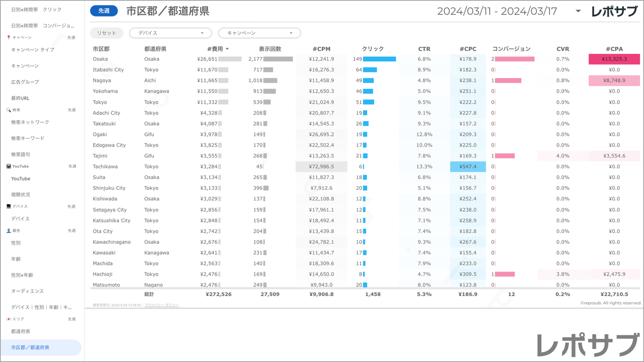Open the デバイス filter dropdown
This screenshot has width=644, height=362.
(x=170, y=33)
